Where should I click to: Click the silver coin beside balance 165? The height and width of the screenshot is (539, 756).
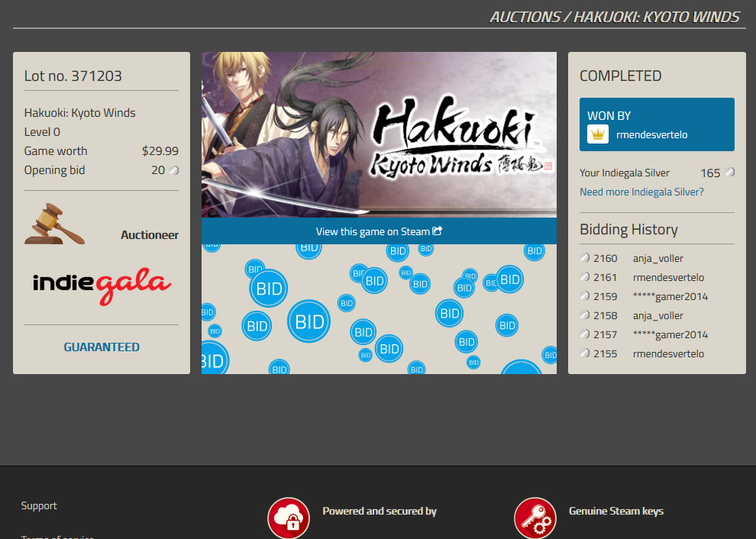(x=730, y=172)
